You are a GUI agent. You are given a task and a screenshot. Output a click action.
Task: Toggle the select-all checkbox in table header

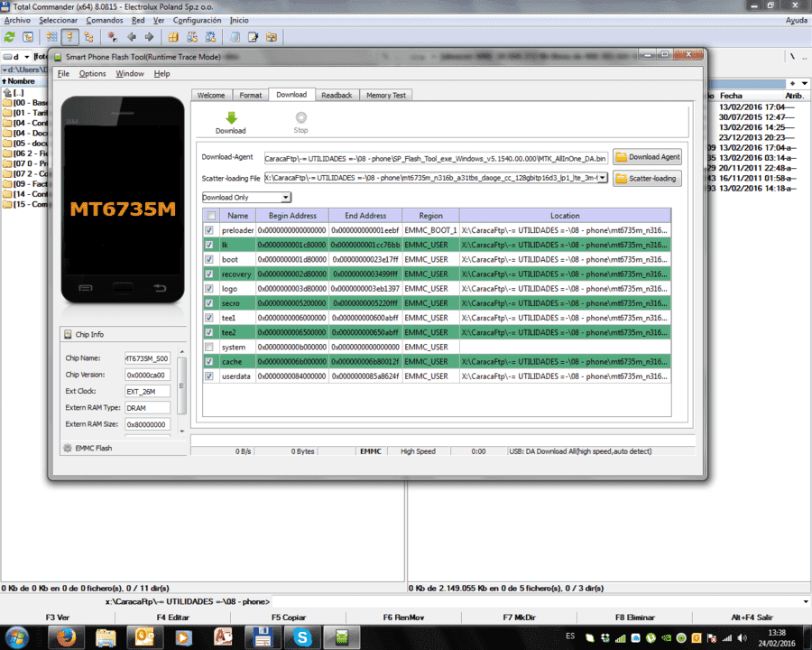(211, 216)
